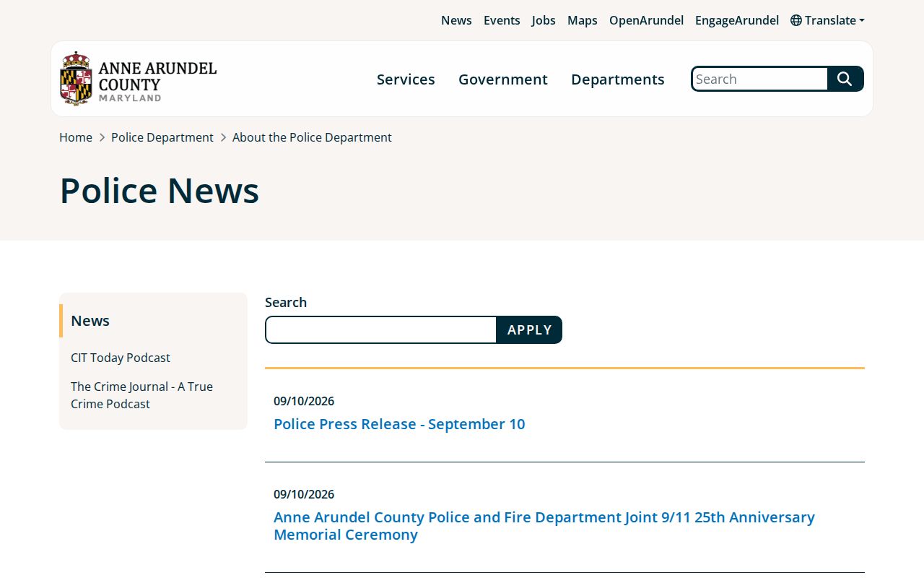This screenshot has height=578, width=924.
Task: Select News in the sidebar
Action: (90, 321)
